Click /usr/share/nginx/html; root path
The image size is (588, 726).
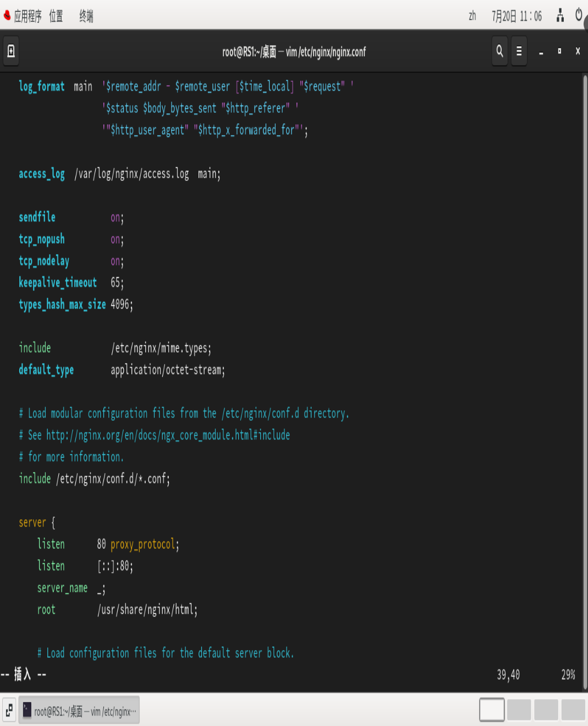pos(147,609)
